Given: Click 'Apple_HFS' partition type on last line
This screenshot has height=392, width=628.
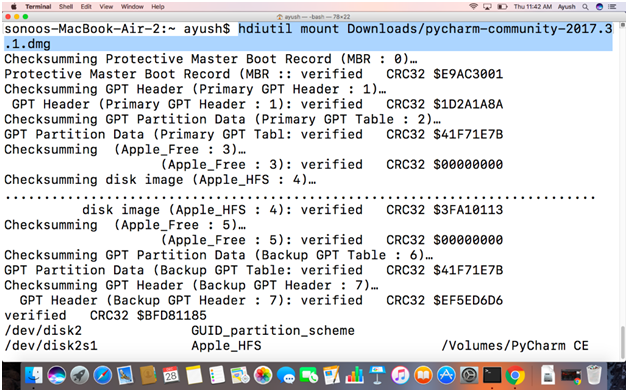Looking at the screenshot, I should 226,346.
